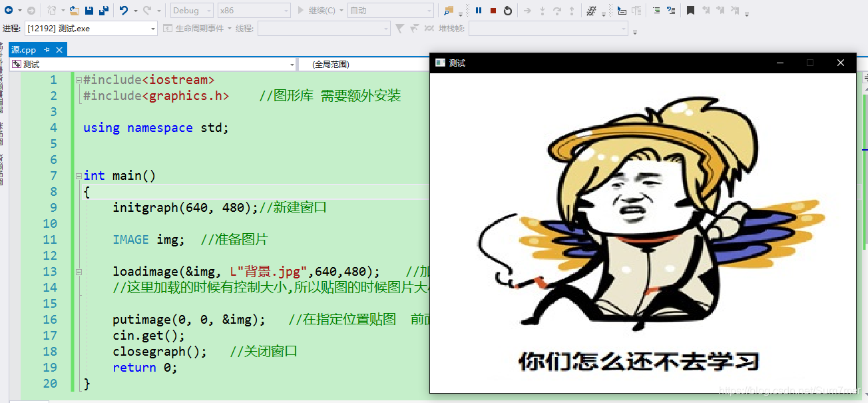Click the striped code-map debug icon
This screenshot has width=868, height=403.
coord(591,11)
